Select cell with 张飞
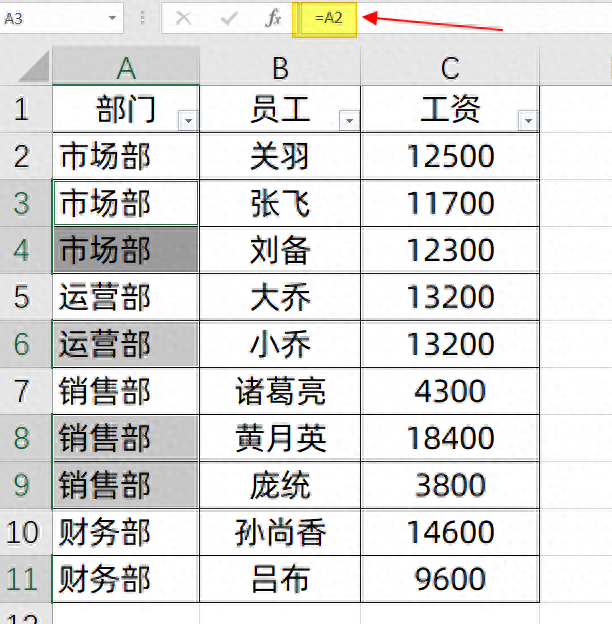The image size is (612, 624). 280,203
